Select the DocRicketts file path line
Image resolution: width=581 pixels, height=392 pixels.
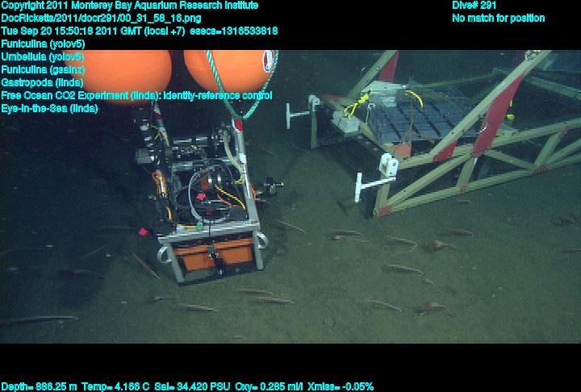pyautogui.click(x=101, y=19)
